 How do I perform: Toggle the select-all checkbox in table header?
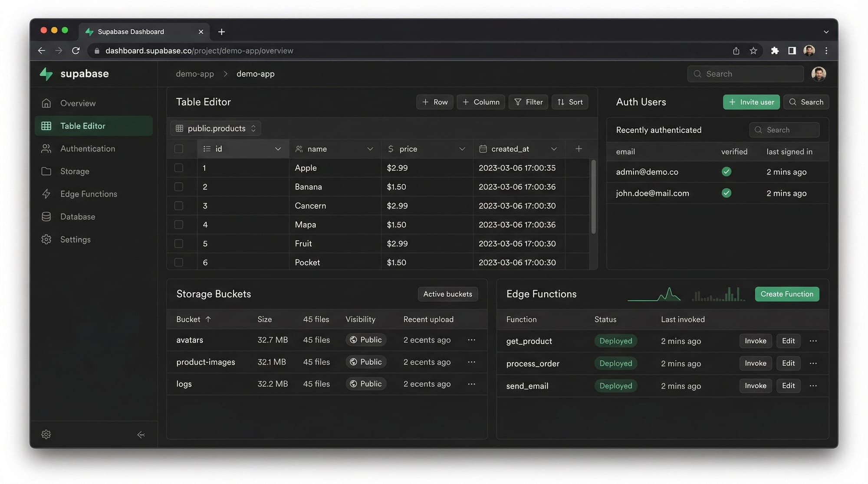pyautogui.click(x=178, y=148)
